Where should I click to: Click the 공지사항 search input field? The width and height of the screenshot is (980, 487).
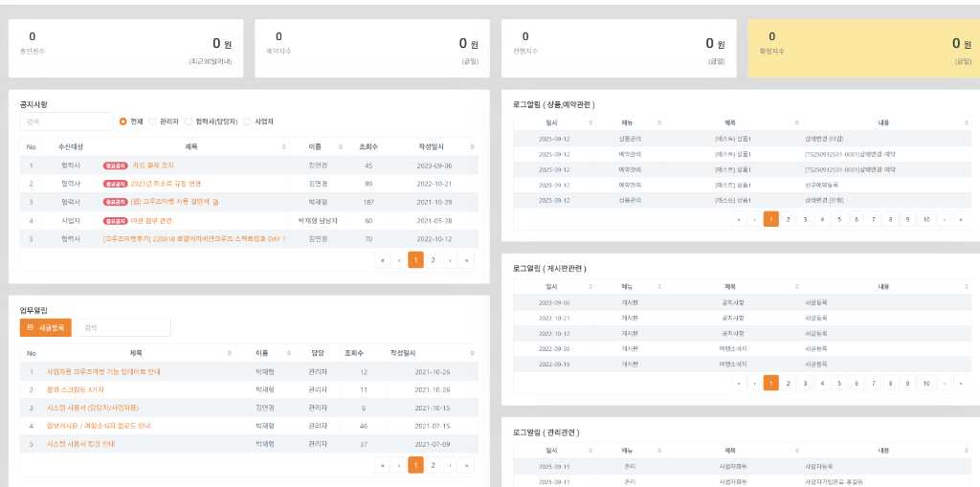click(65, 122)
